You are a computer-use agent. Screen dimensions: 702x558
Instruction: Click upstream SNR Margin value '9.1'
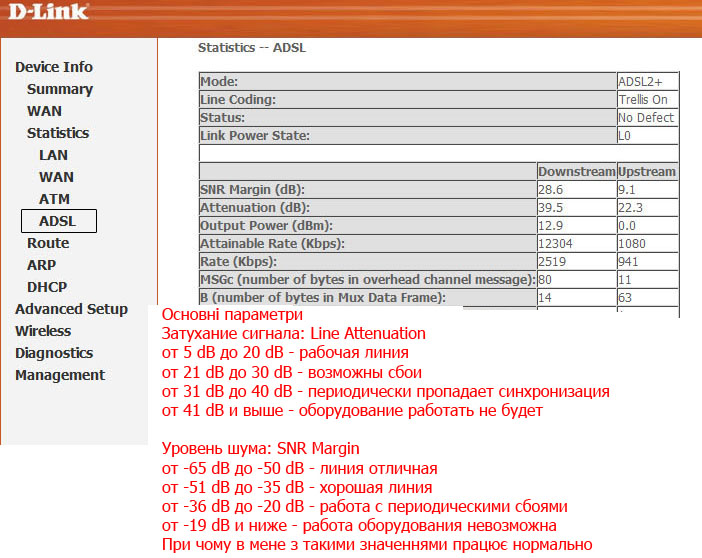[x=626, y=189]
